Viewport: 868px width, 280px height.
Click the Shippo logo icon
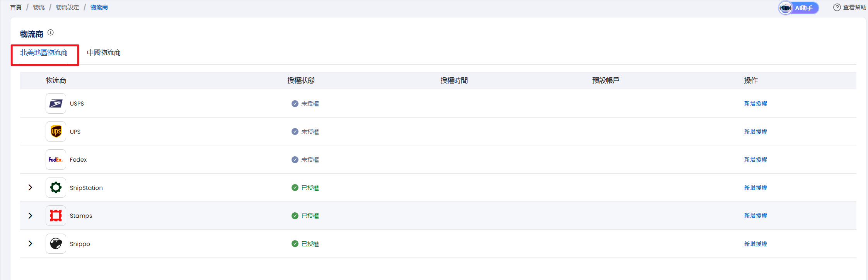(56, 244)
